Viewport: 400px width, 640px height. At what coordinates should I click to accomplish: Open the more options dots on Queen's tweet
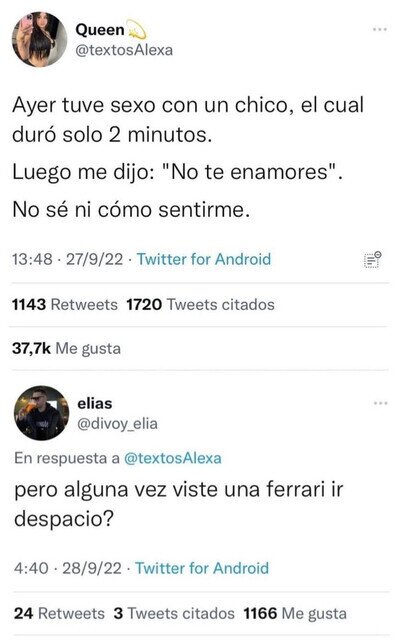pos(380,29)
